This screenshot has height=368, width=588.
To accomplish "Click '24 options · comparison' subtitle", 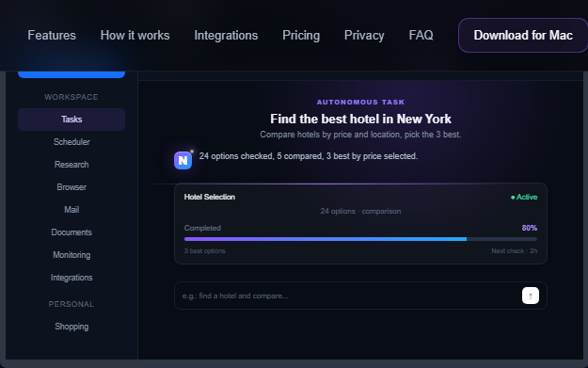I will pyautogui.click(x=360, y=211).
